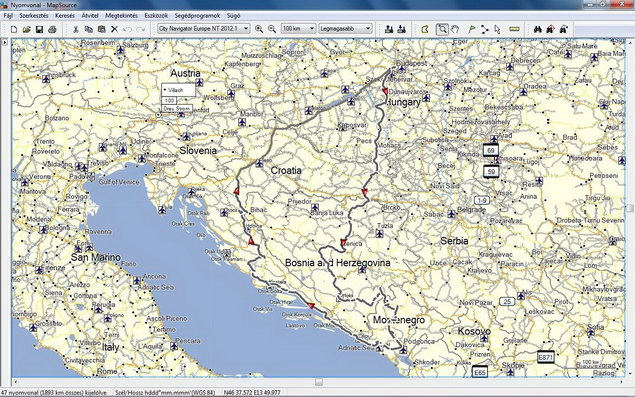Viewport: 635px width, 397px height.
Task: Open the 100 km scale dropdown
Action: pos(298,29)
